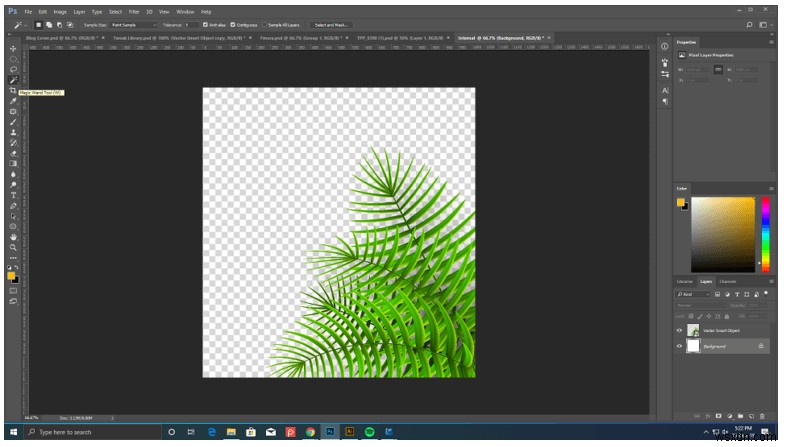Screen dimensions: 788x447
Task: Open the Sample Size dropdown
Action: point(136,24)
